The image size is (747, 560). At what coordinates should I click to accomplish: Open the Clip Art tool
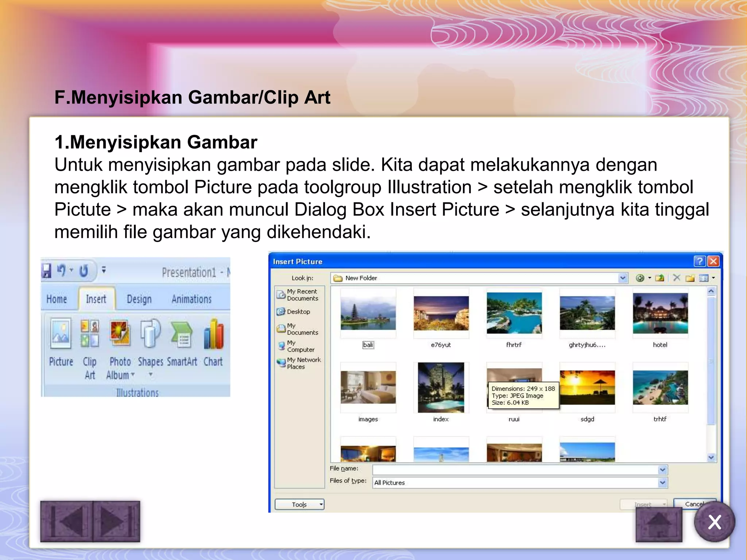pyautogui.click(x=90, y=349)
